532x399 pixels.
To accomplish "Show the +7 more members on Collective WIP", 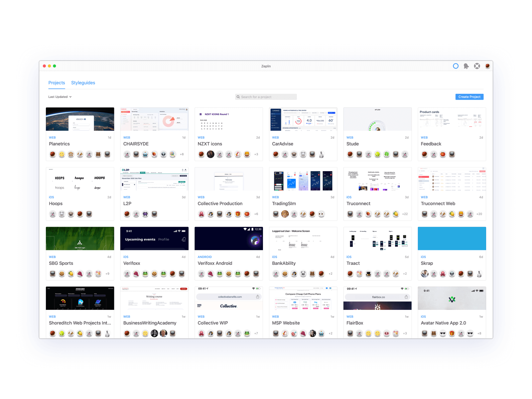I will [256, 333].
